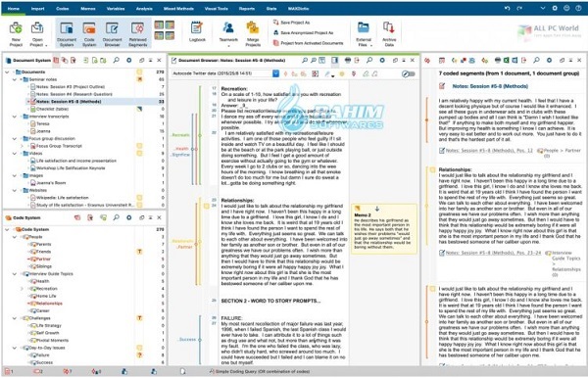The width and height of the screenshot is (588, 378).
Task: Click the New Project icon
Action: point(16,33)
